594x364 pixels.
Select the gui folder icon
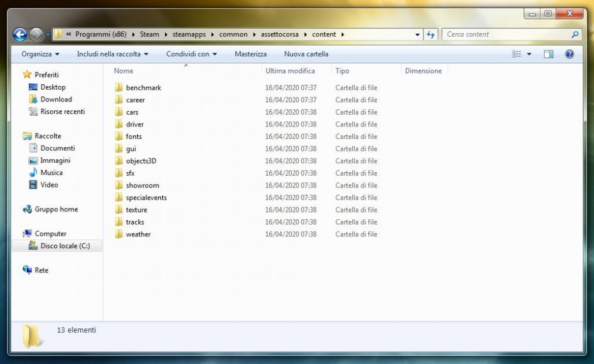pyautogui.click(x=119, y=148)
